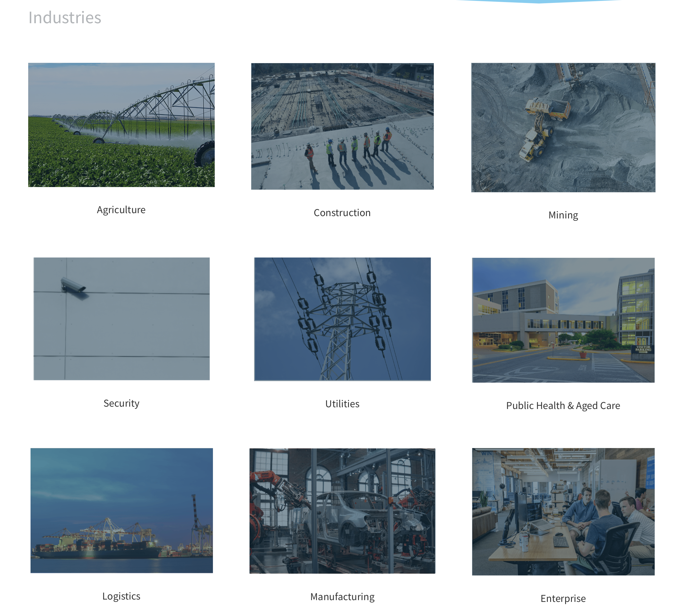This screenshot has width=675, height=616.
Task: Open Public Health & Aged Care link
Action: (563, 405)
